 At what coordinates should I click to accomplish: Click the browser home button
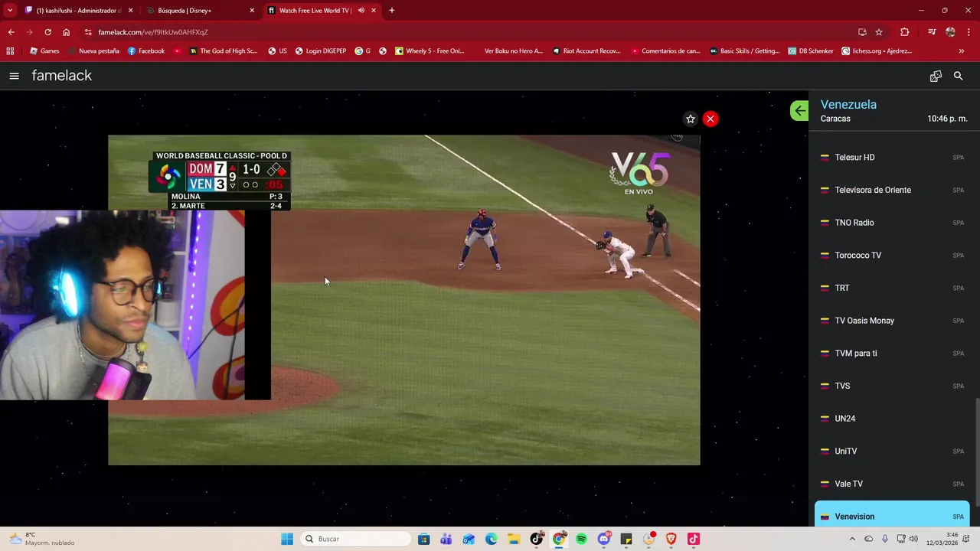point(66,32)
